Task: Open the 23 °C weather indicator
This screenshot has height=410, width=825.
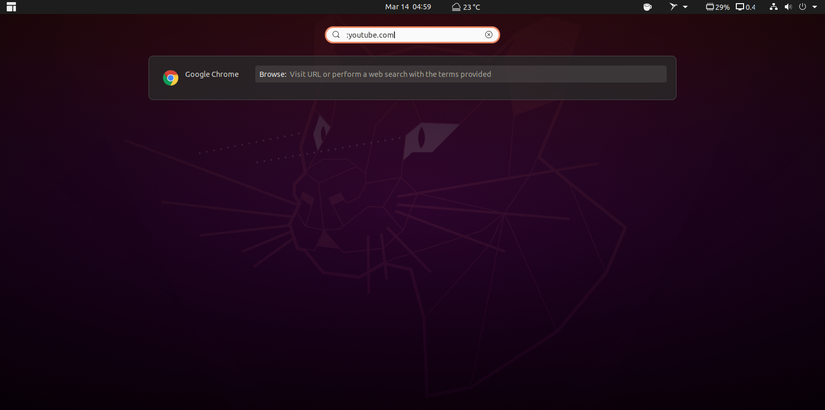Action: pos(466,7)
